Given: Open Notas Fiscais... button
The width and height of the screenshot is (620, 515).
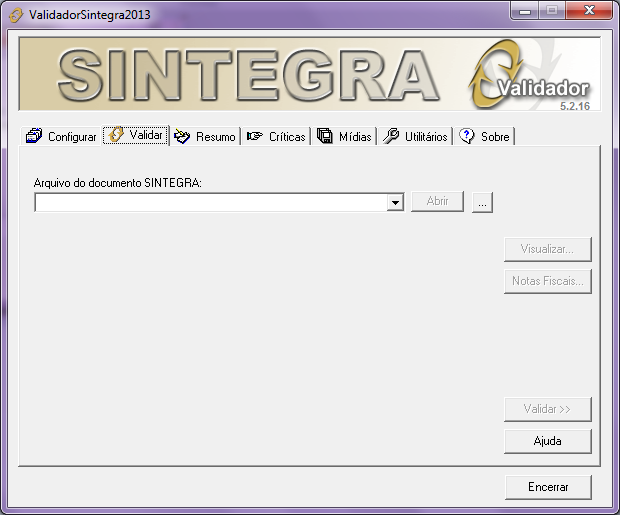Looking at the screenshot, I should coord(547,281).
